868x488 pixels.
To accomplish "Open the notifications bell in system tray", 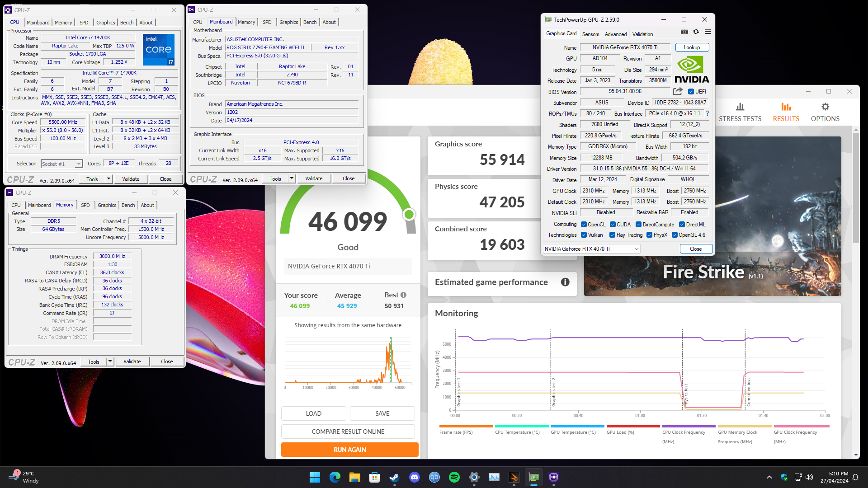I will (855, 477).
